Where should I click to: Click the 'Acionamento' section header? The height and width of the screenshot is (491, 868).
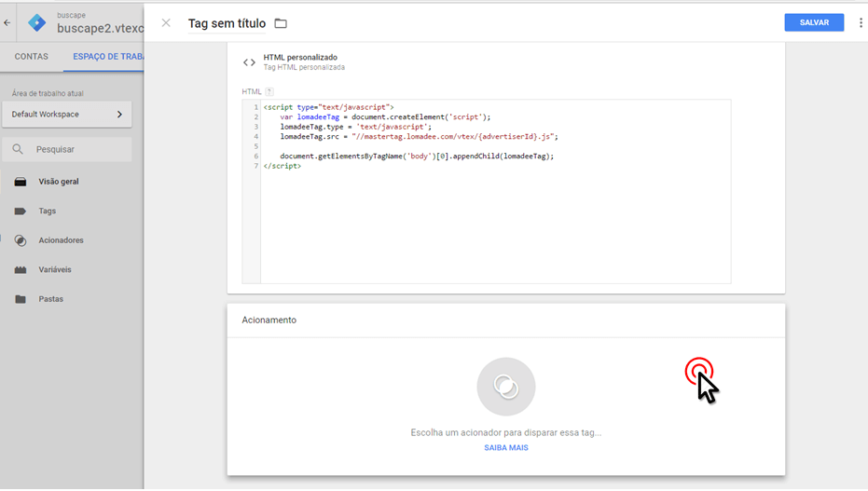269,320
